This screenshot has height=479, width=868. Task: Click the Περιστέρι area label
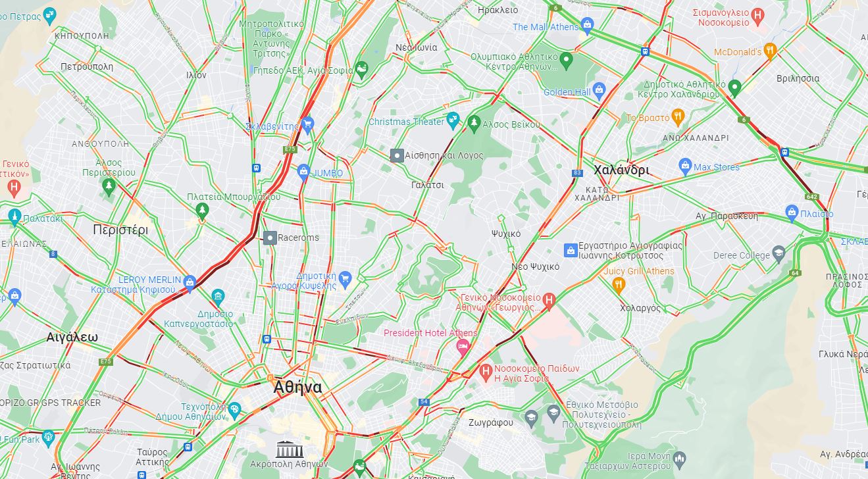click(120, 230)
